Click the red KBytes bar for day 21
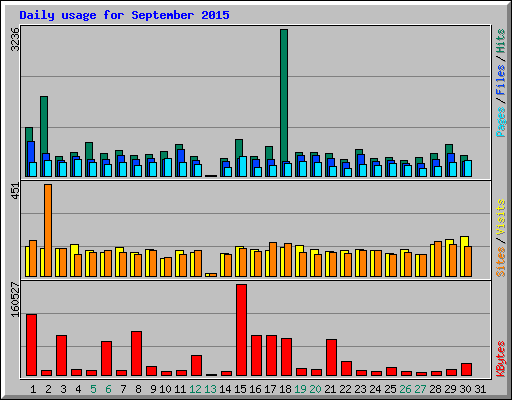The image size is (512, 400). click(331, 357)
